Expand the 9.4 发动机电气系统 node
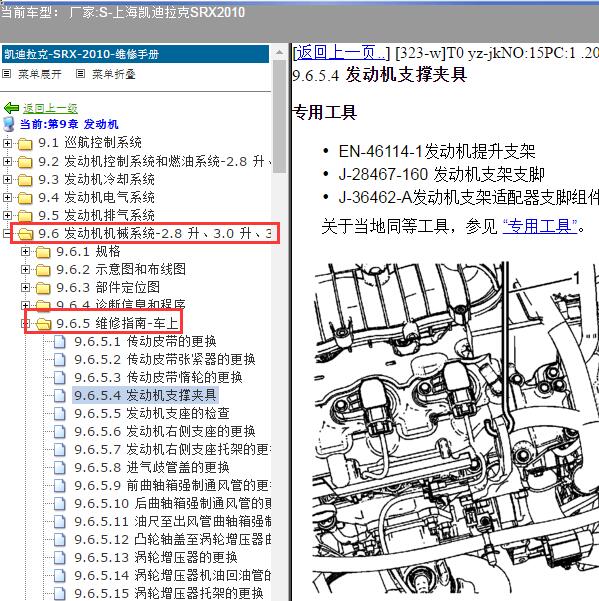Screen dimensions: 599x601 [7, 197]
